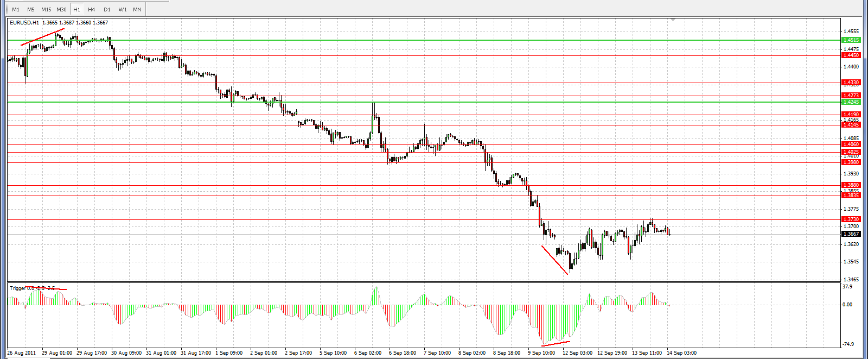Switch chart to W1 weekly timeframe
The width and height of the screenshot is (868, 359).
click(123, 9)
